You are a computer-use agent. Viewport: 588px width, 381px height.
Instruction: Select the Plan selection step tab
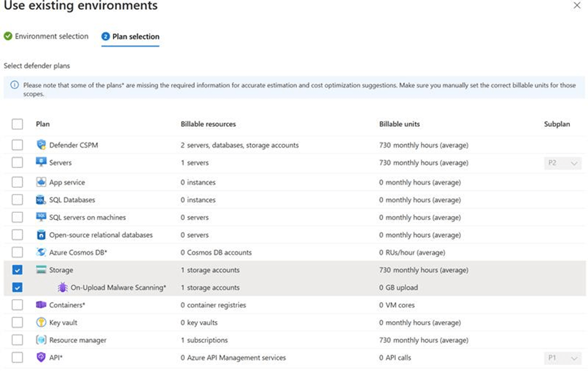(135, 37)
